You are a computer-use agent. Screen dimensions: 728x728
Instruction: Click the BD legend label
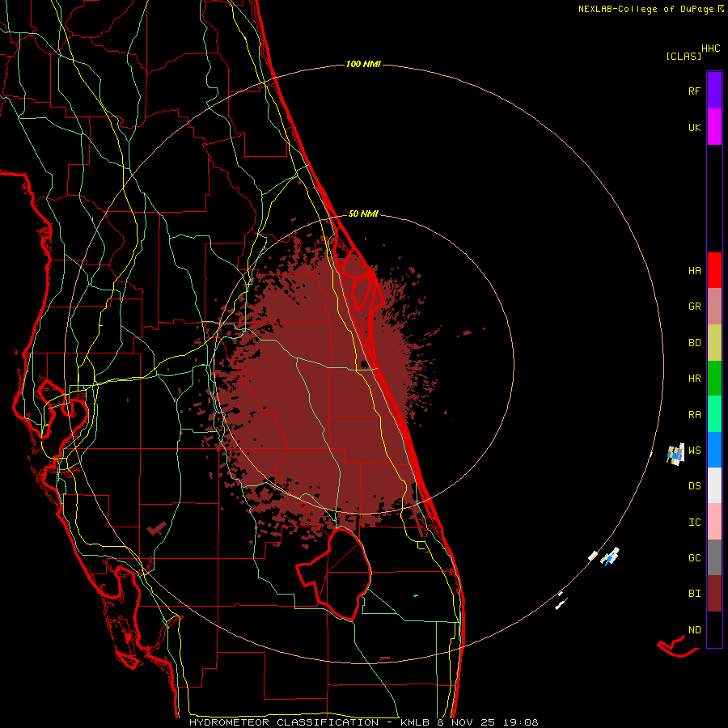pos(694,343)
